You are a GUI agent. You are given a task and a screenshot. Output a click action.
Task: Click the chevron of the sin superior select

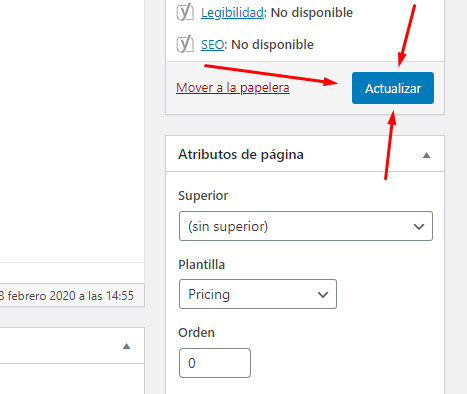(419, 227)
